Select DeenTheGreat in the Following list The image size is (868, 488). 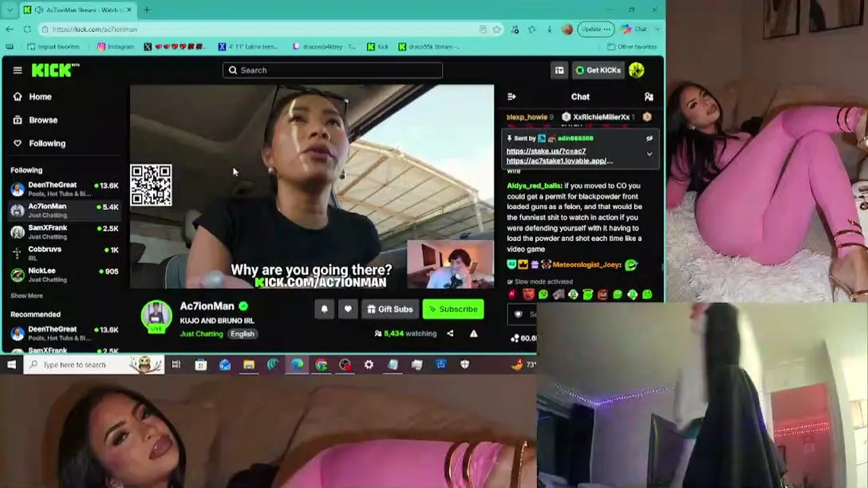pos(65,188)
